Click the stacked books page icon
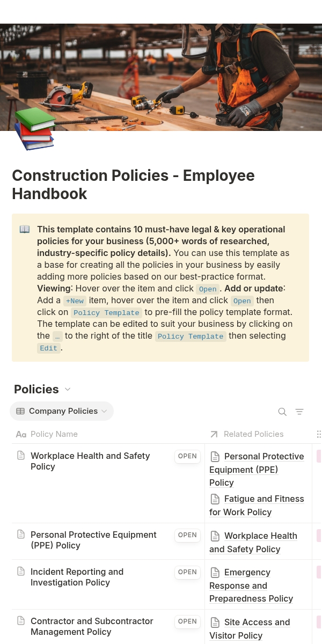The image size is (322, 644). point(34,128)
